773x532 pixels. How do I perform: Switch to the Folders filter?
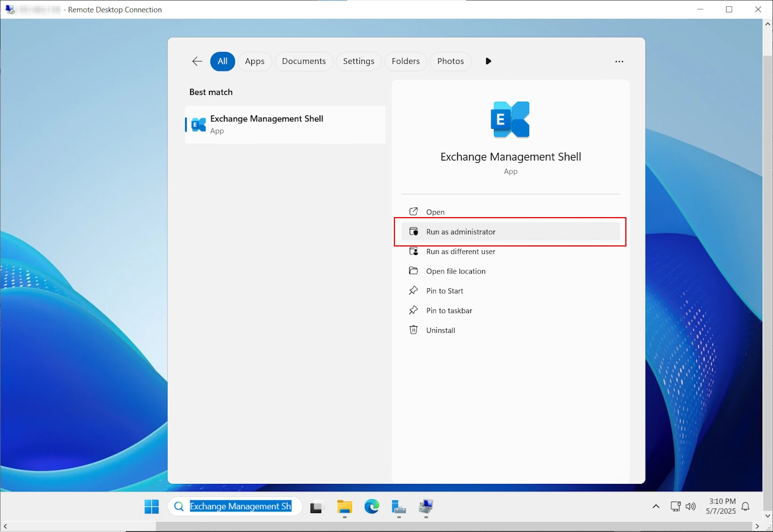tap(406, 61)
